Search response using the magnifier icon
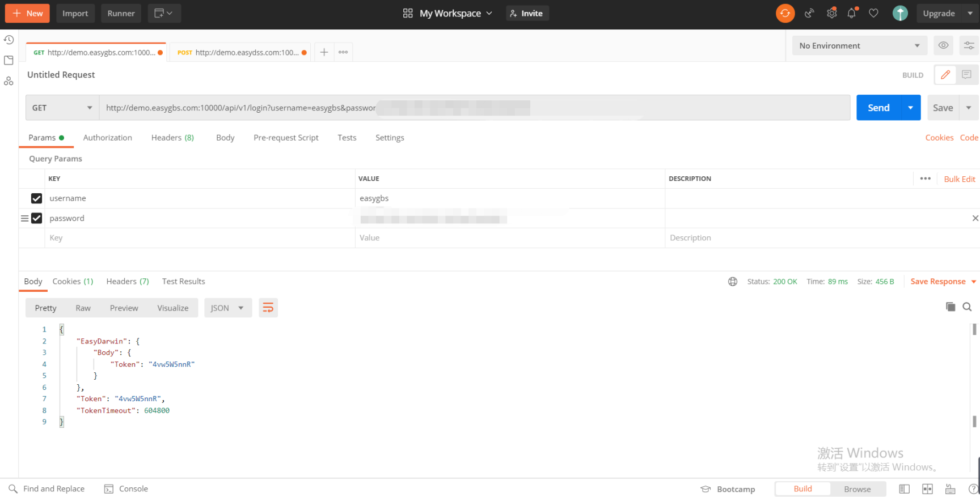 tap(968, 307)
